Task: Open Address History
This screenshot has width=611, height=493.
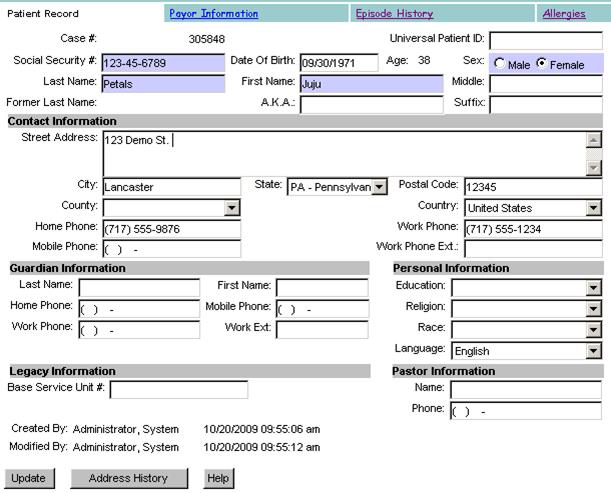Action: pos(128,478)
